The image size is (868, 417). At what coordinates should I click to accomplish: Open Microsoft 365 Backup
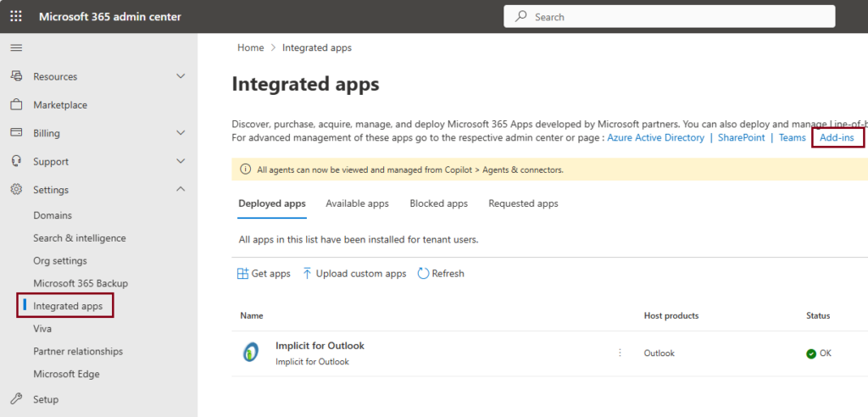(x=81, y=284)
